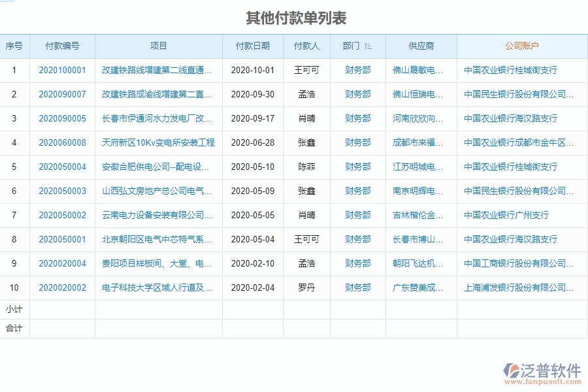Select the 公司账户 column header
This screenshot has width=588, height=392.
tap(523, 46)
